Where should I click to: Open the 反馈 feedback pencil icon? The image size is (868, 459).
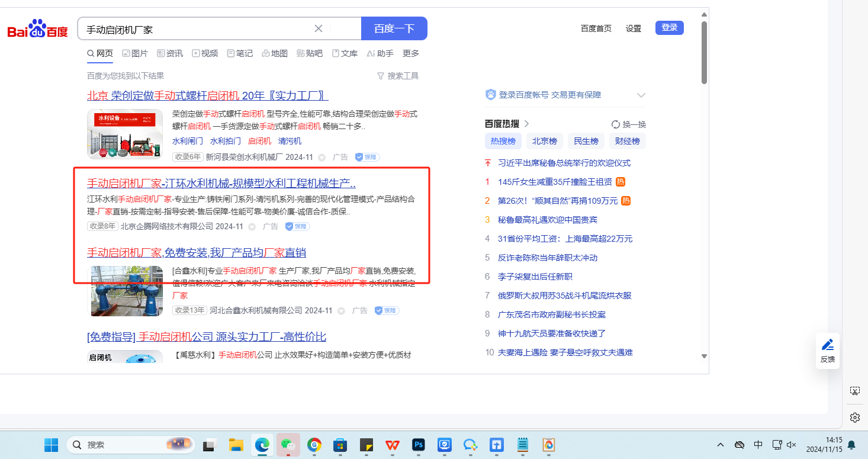coord(827,345)
